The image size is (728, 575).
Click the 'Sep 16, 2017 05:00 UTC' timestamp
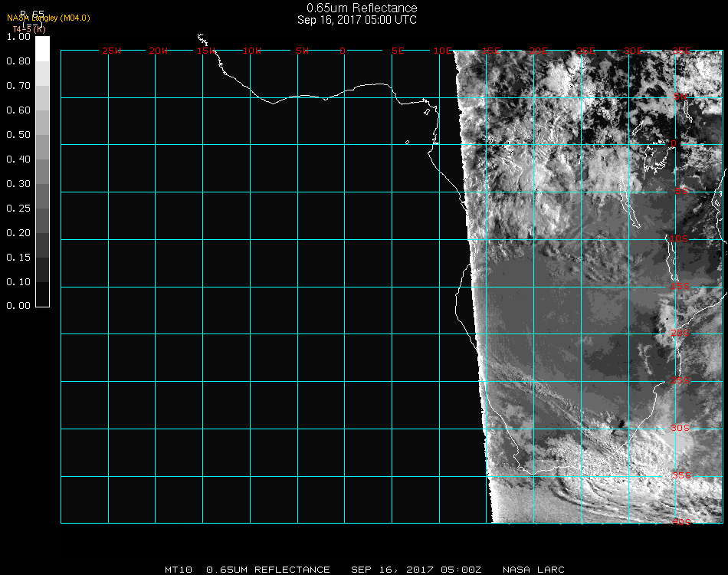pyautogui.click(x=357, y=20)
